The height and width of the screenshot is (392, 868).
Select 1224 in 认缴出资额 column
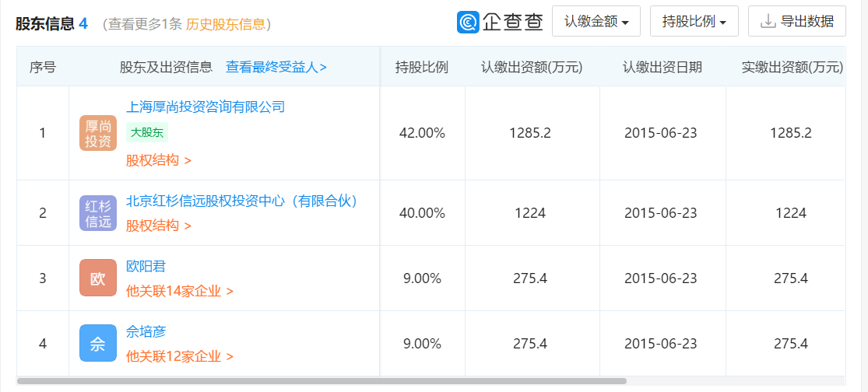click(532, 213)
